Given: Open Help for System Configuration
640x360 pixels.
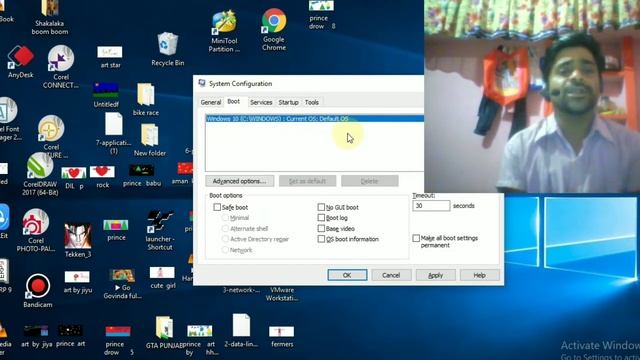Looking at the screenshot, I should (479, 276).
